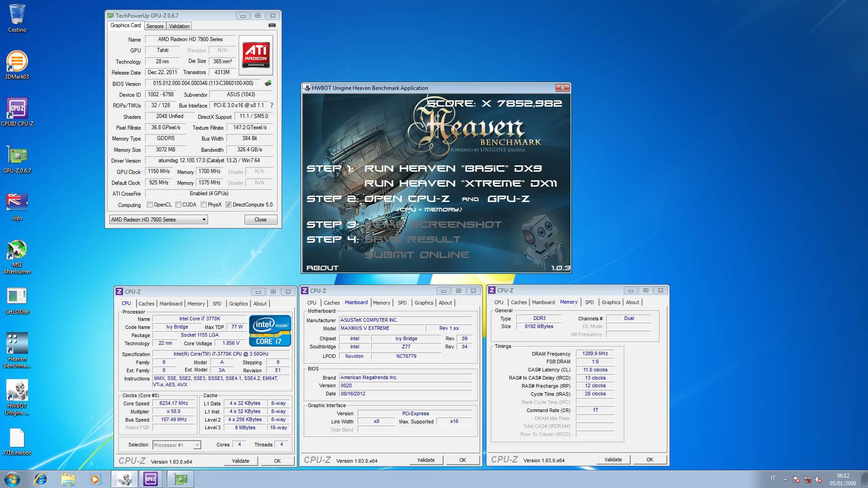Select the ulps desktop icon
The height and width of the screenshot is (488, 868).
(x=17, y=206)
